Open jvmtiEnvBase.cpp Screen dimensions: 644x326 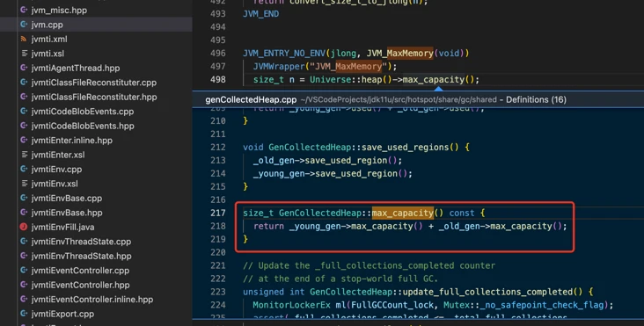tap(66, 198)
